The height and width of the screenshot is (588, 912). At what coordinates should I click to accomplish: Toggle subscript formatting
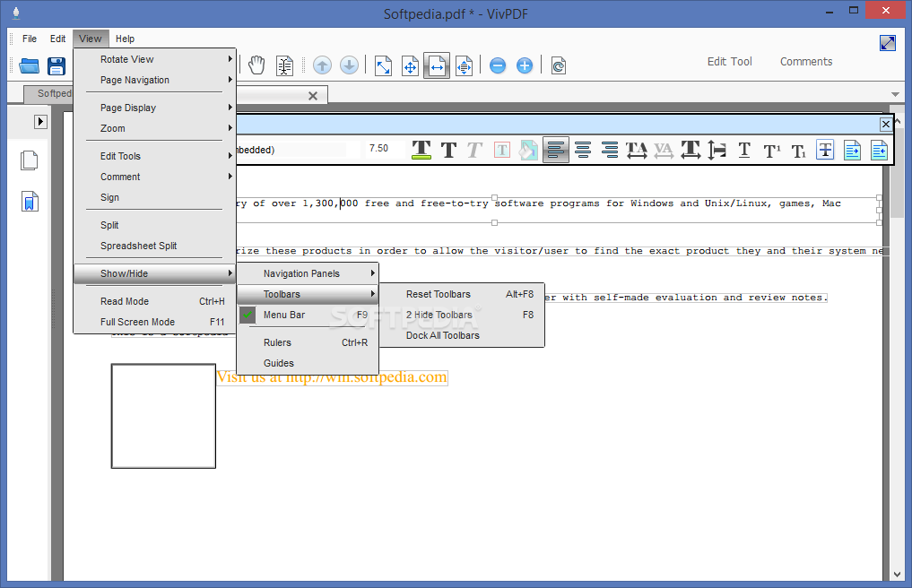pyautogui.click(x=799, y=151)
